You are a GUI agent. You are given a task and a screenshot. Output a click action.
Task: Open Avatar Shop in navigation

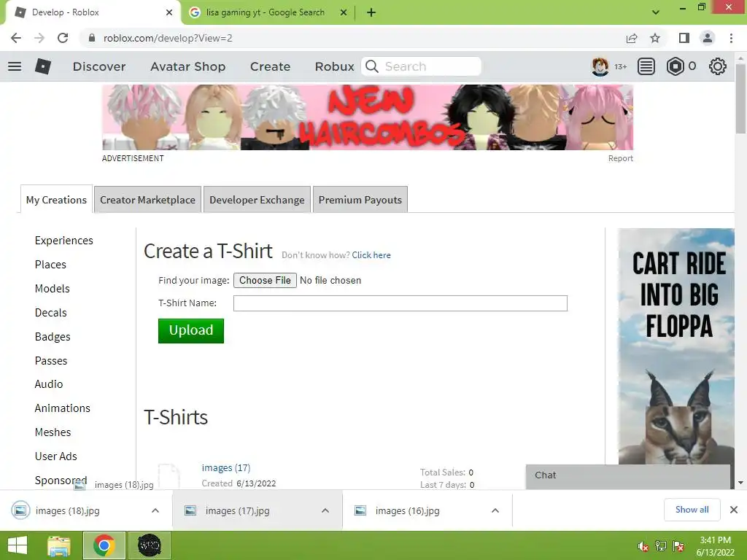187,66
